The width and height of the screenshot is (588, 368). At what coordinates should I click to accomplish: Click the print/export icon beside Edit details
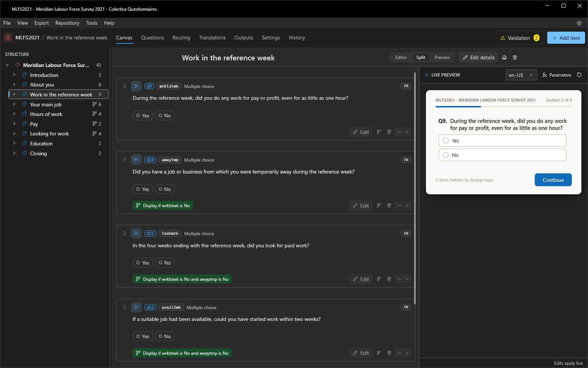click(504, 57)
